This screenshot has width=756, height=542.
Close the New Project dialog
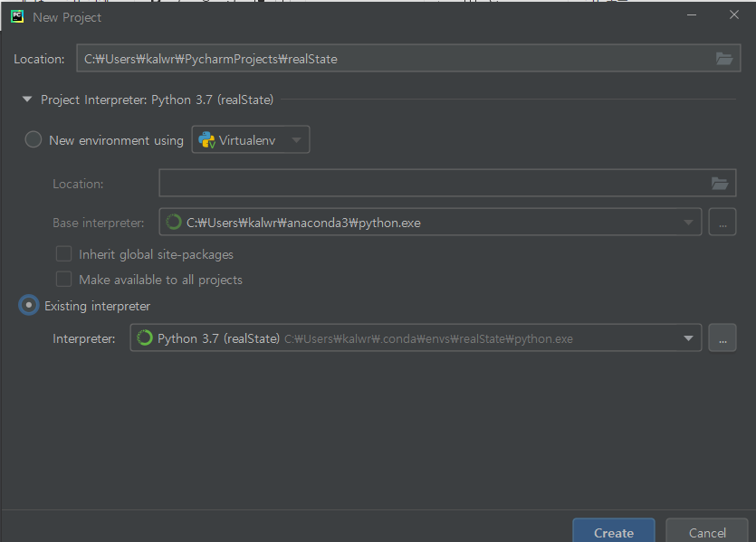pos(734,15)
